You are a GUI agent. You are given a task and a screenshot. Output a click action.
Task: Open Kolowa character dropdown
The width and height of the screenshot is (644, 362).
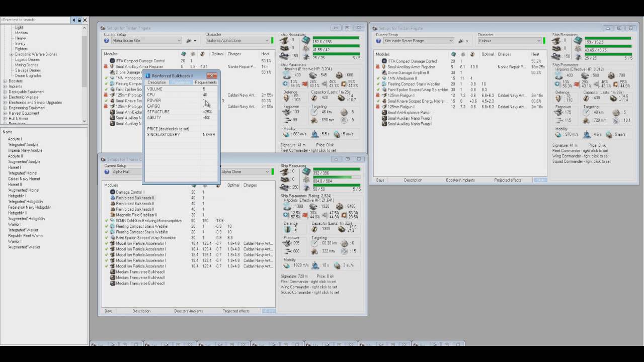click(539, 41)
